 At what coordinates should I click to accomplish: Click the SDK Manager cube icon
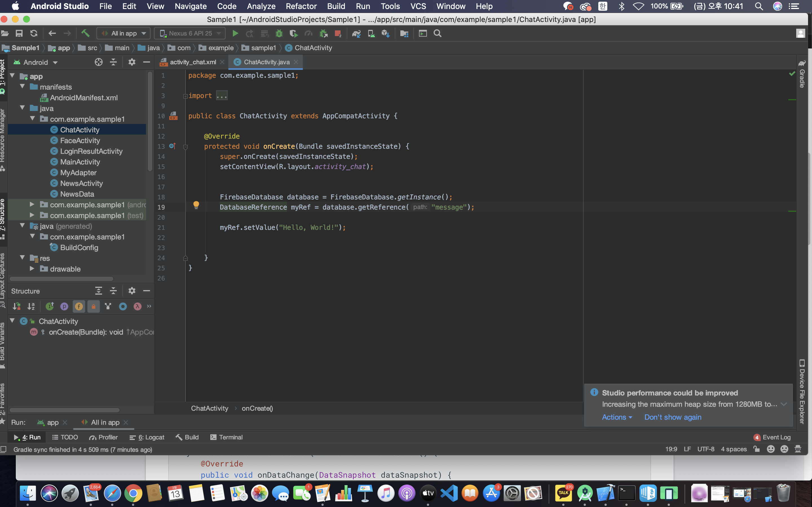[385, 33]
